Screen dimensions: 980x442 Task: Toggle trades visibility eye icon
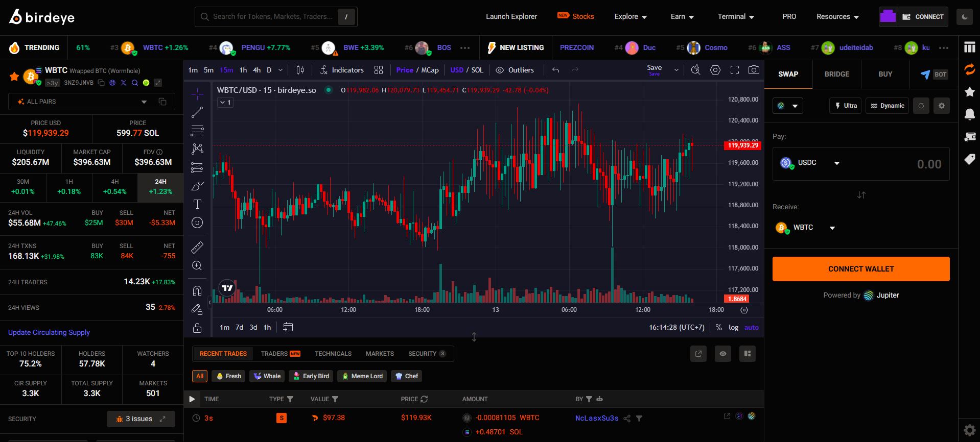[723, 354]
